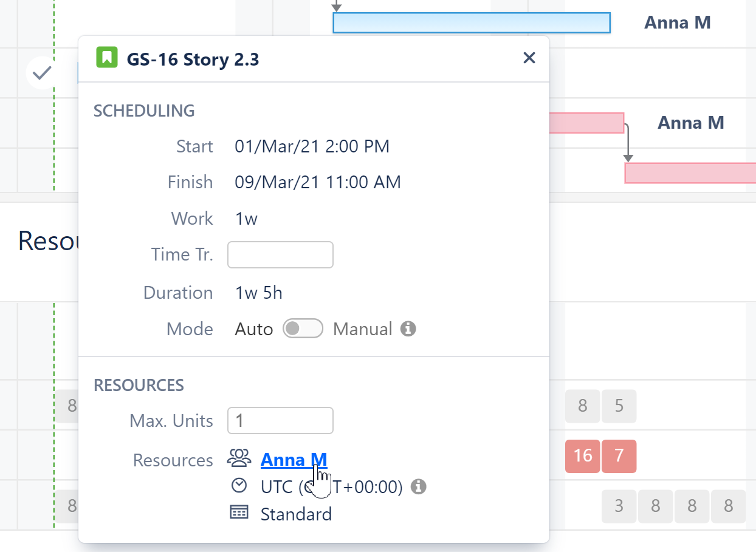
Task: Select the blue Gantt task bar at top
Action: pyautogui.click(x=471, y=22)
